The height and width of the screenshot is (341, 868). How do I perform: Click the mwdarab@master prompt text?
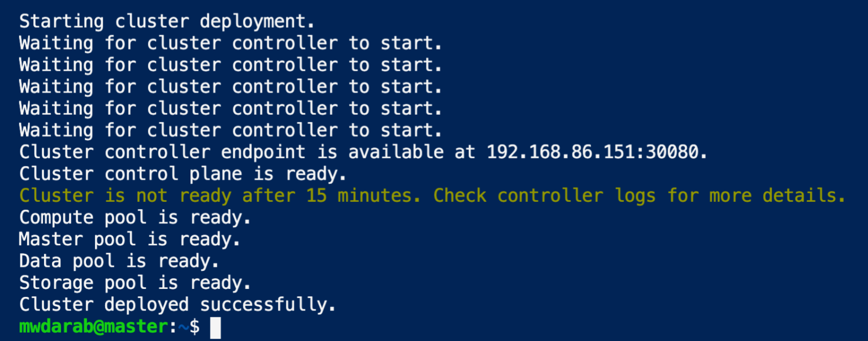click(x=93, y=327)
